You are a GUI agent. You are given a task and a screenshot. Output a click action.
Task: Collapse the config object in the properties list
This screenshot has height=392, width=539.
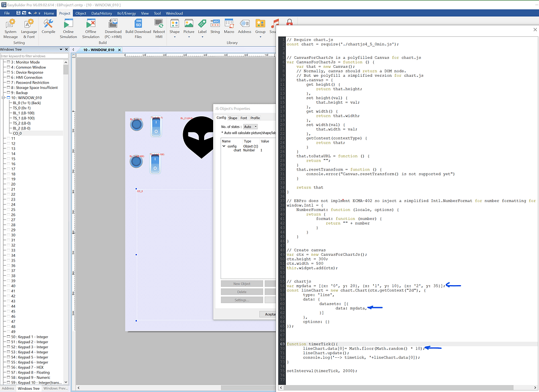pyautogui.click(x=225, y=145)
